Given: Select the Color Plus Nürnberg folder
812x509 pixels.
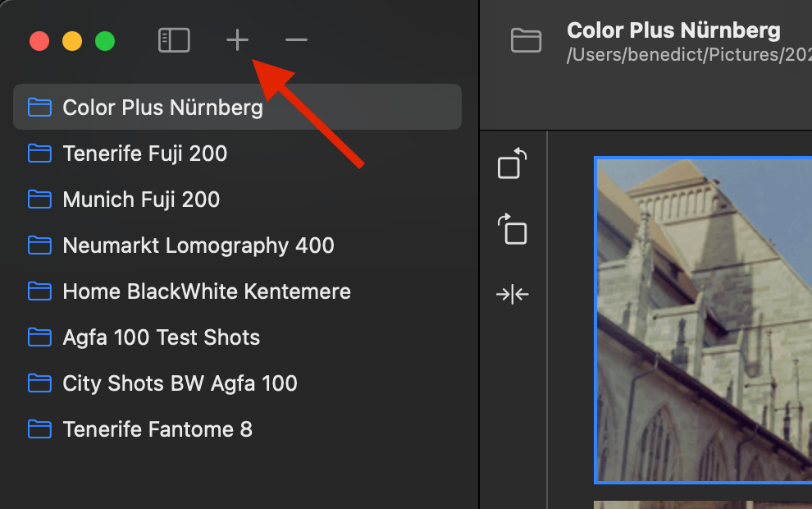Looking at the screenshot, I should click(162, 108).
